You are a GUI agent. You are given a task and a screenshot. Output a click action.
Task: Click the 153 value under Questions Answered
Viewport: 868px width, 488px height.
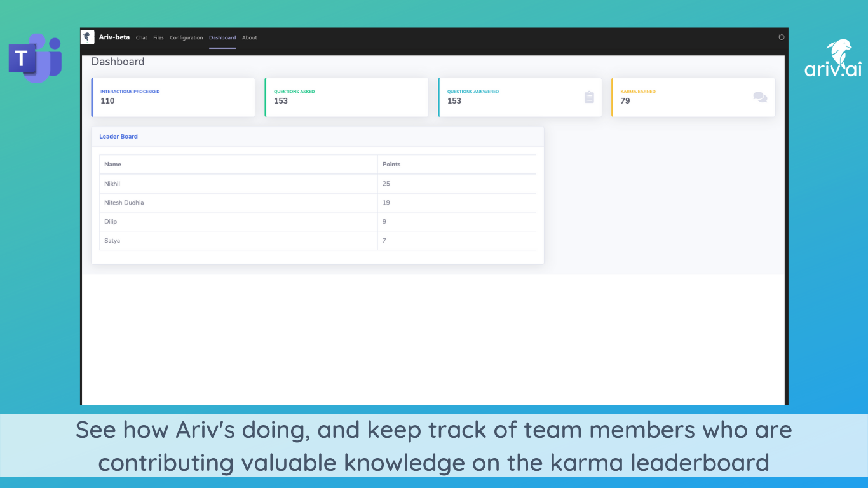pos(454,101)
